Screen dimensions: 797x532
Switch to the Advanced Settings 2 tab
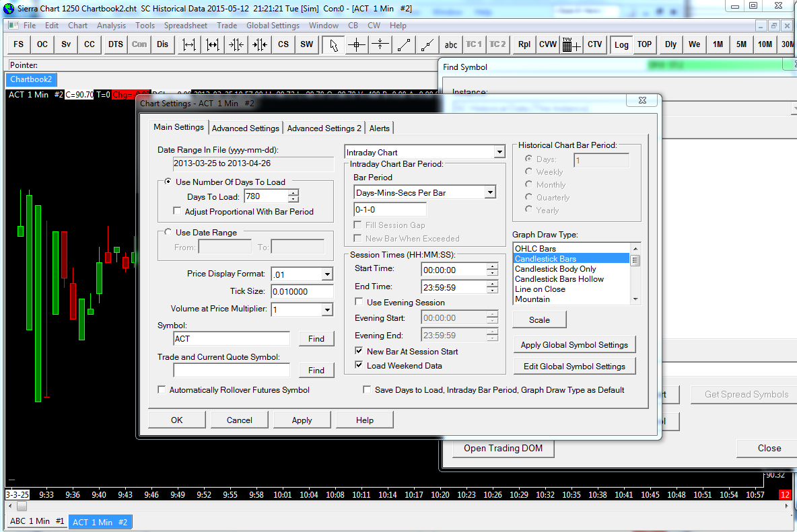tap(324, 128)
